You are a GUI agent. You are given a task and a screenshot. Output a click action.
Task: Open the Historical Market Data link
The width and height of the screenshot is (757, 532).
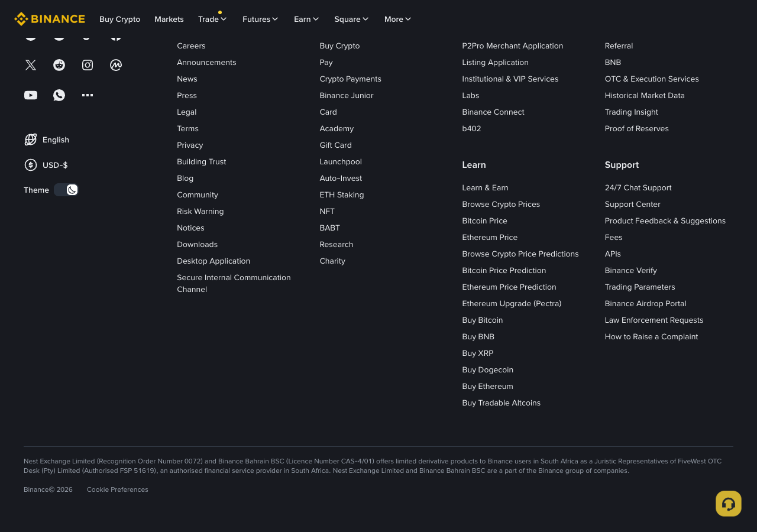click(x=645, y=95)
